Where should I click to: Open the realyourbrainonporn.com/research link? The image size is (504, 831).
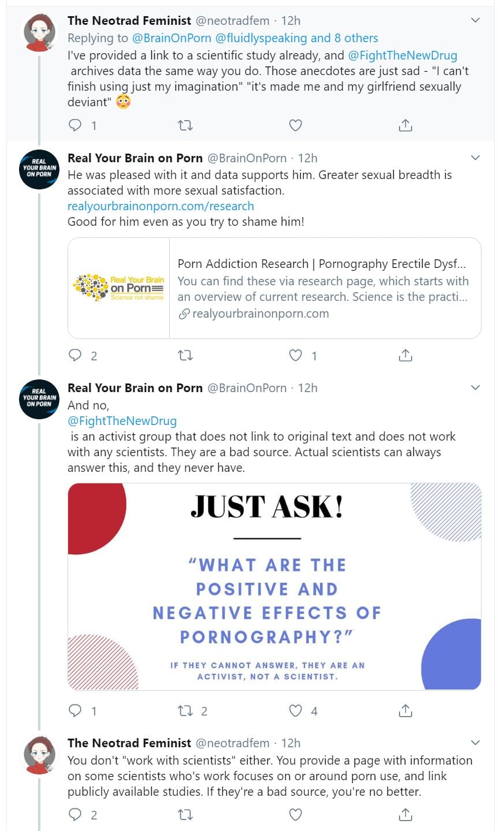point(160,206)
